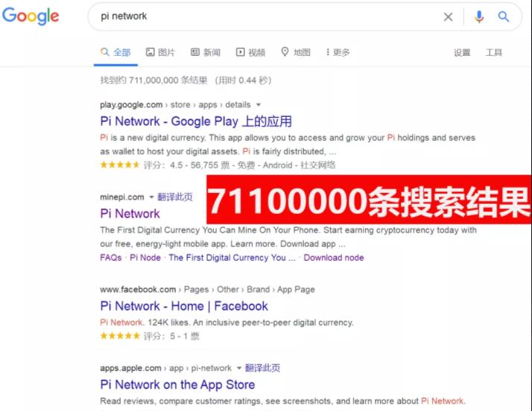Open the minepi.com 'Pi Network' result
The height and width of the screenshot is (411, 532).
point(130,214)
